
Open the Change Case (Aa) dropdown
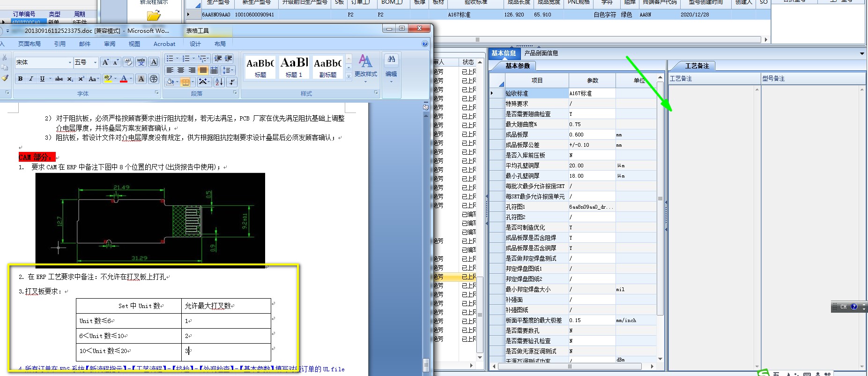pos(94,79)
